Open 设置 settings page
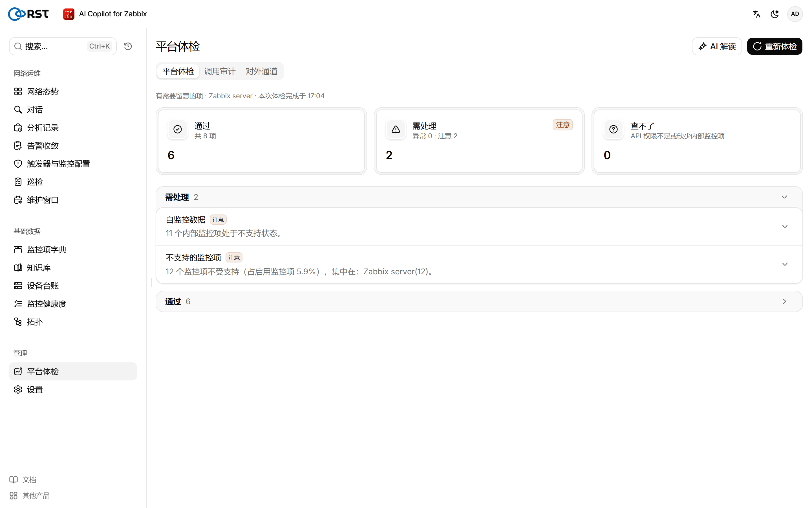 click(73, 389)
